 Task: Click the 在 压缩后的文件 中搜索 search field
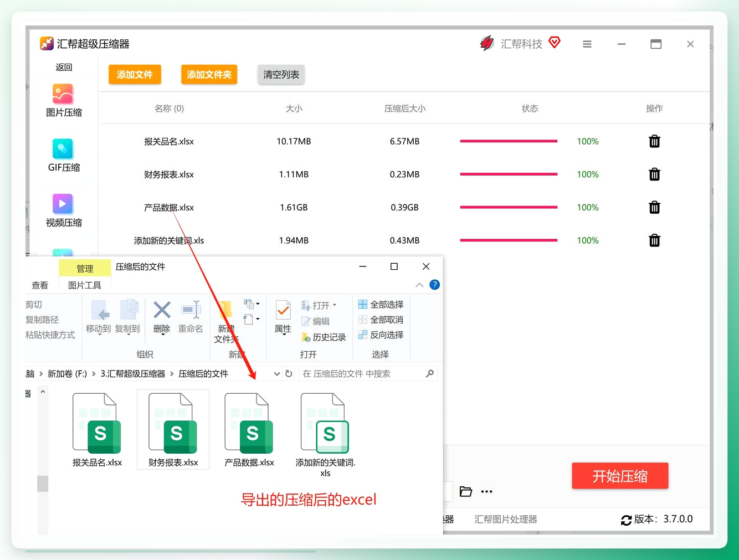(368, 374)
